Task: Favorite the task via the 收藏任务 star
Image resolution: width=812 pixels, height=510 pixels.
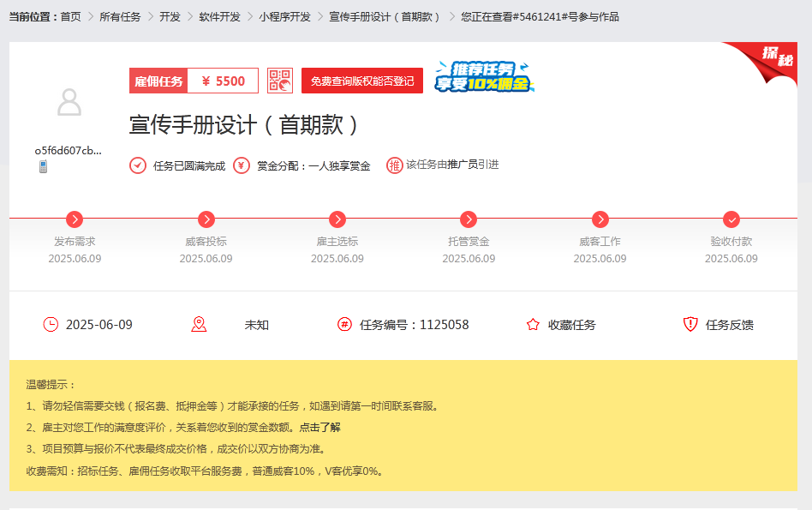Action: pos(532,324)
